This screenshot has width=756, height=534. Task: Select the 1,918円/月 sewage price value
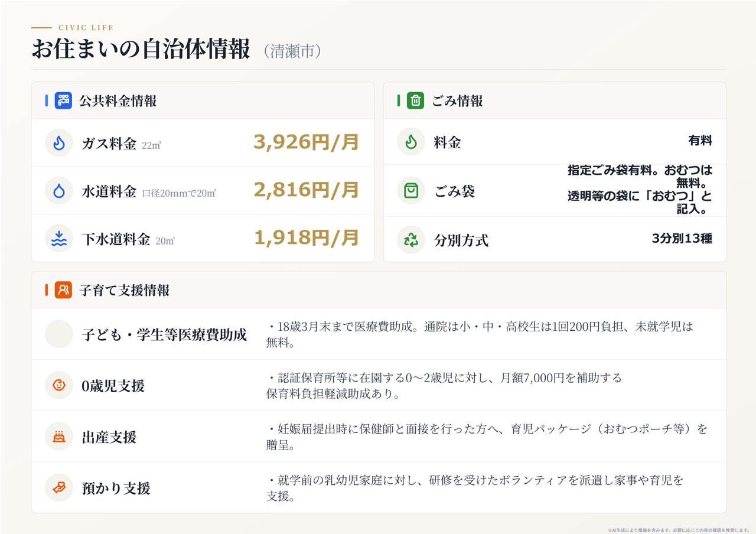[x=307, y=238]
